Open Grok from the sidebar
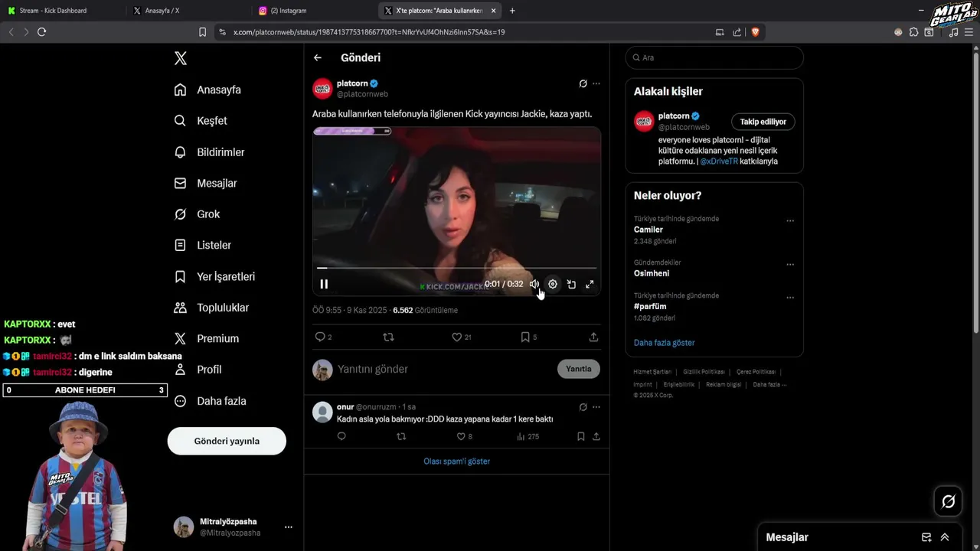This screenshot has height=551, width=980. coord(197,214)
